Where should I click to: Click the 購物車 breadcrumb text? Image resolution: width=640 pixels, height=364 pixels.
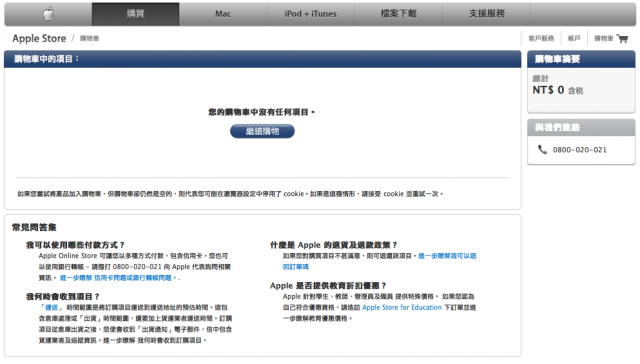[x=89, y=38]
